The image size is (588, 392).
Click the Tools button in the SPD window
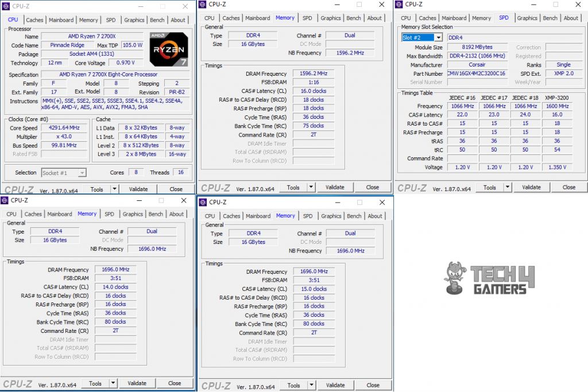pos(490,187)
